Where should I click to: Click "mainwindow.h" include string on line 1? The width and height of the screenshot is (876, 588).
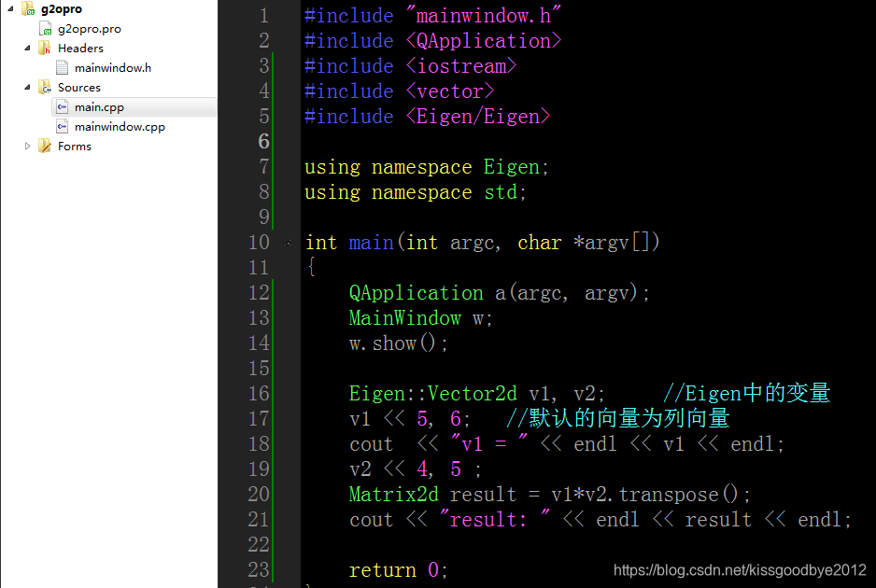[483, 15]
